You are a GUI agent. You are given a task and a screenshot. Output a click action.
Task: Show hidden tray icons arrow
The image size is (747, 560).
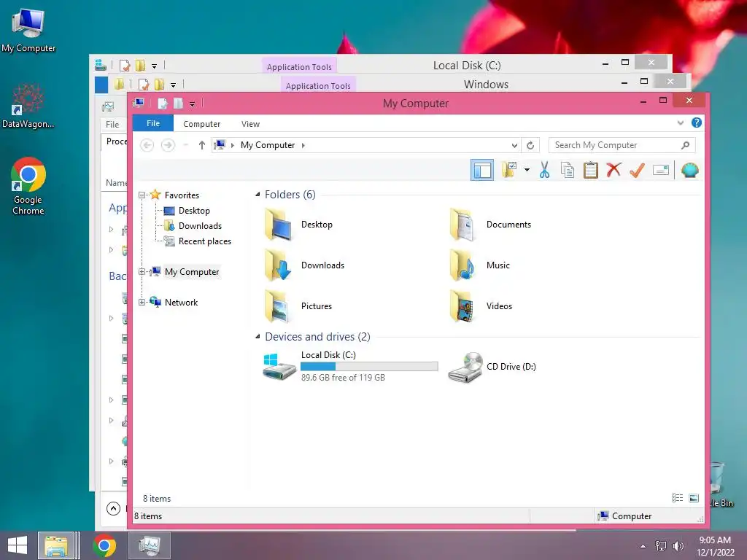643,545
